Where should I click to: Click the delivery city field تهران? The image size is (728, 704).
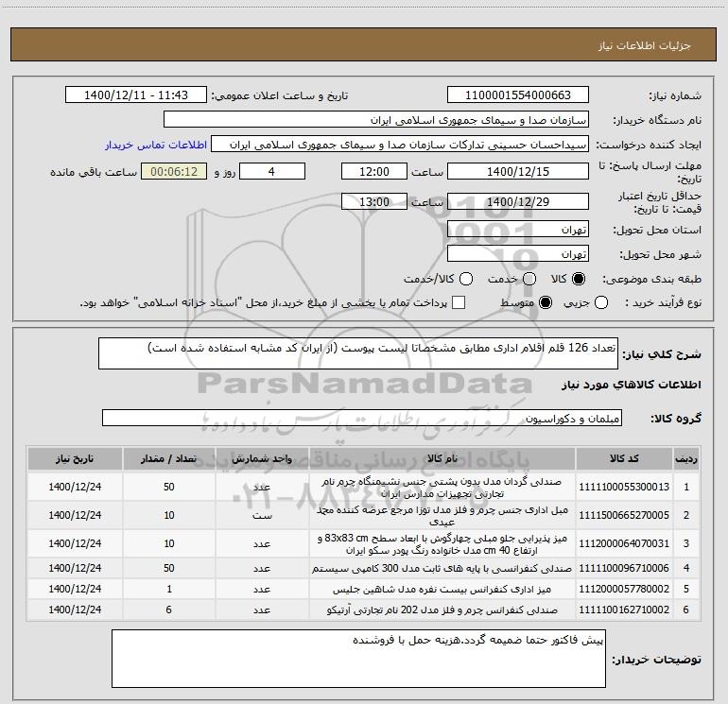point(518,254)
